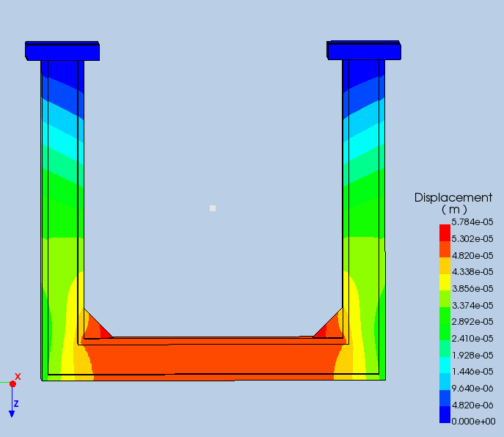The height and width of the screenshot is (437, 504).
Task: Pick the orange bottom crossbeam
Action: pyautogui.click(x=213, y=359)
